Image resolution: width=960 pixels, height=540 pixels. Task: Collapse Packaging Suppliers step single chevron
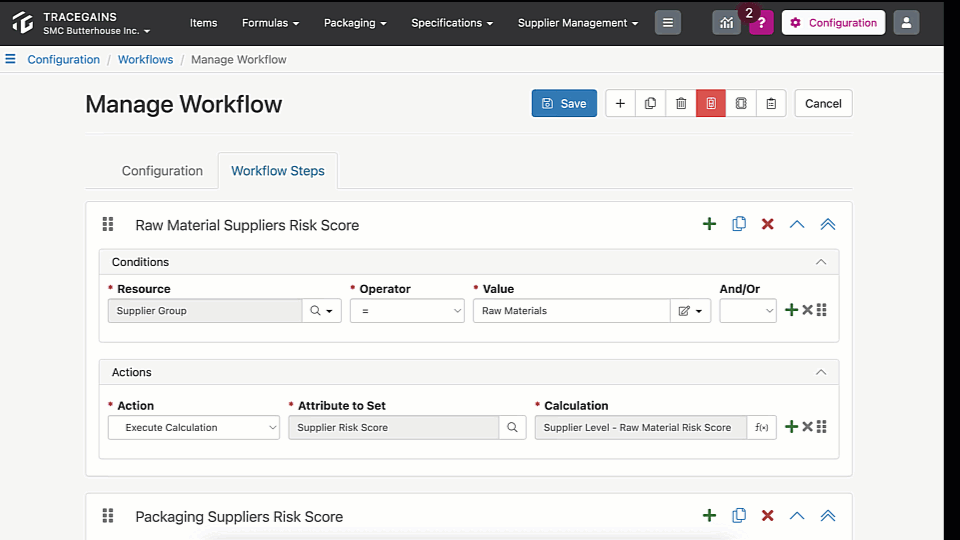click(x=797, y=516)
